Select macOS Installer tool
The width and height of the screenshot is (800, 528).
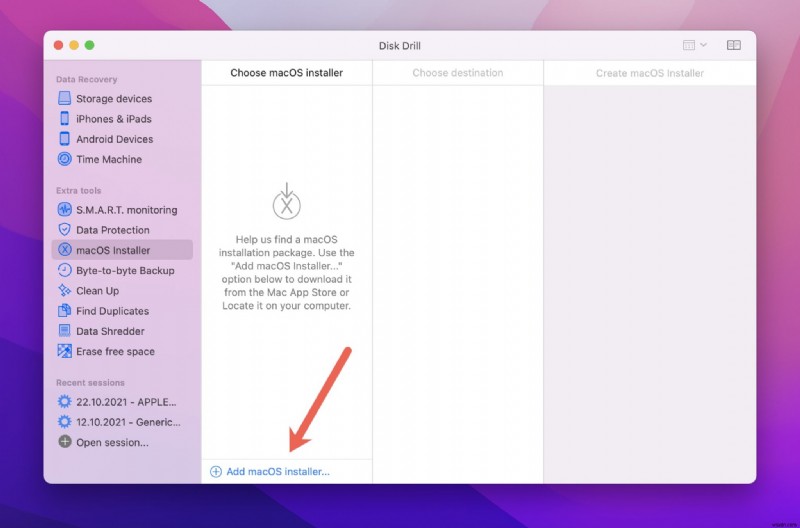tap(122, 250)
